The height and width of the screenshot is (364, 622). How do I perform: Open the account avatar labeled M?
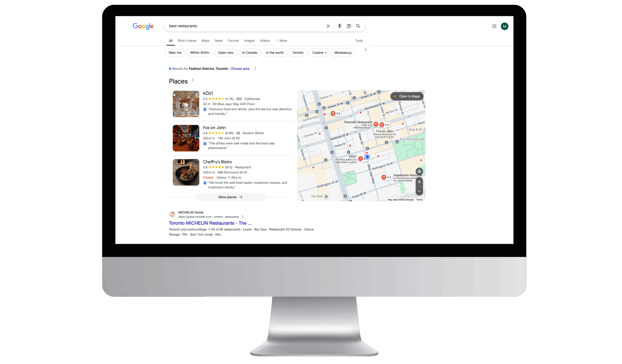(504, 26)
